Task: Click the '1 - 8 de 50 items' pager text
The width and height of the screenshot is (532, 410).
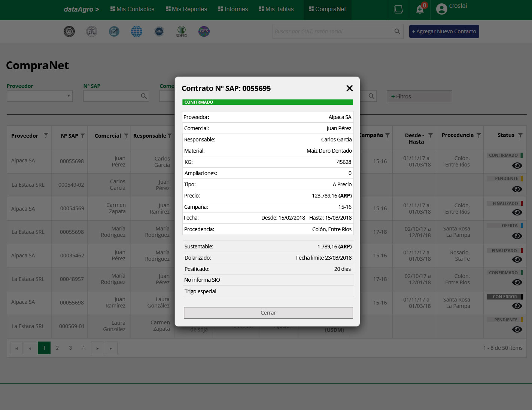Action: click(x=503, y=348)
